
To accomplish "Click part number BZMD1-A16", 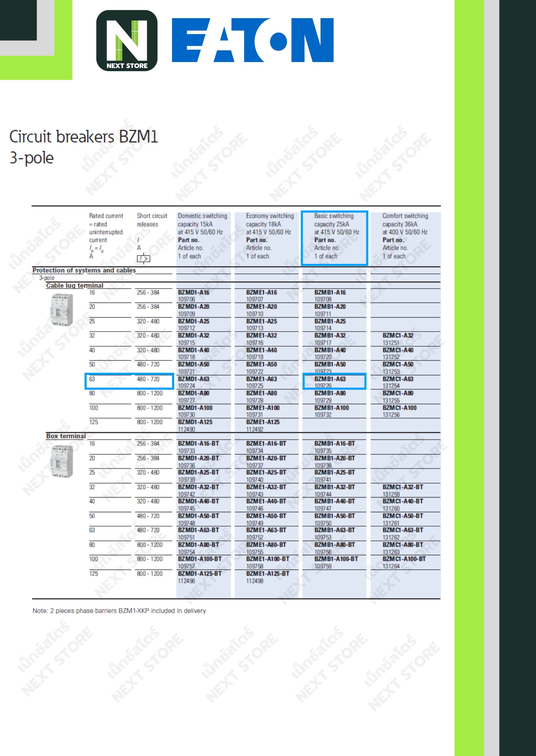I will pyautogui.click(x=194, y=292).
